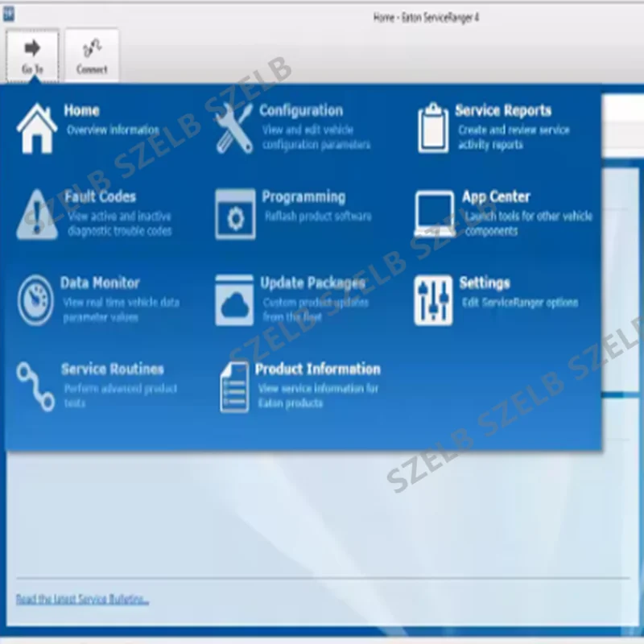Click the 'Overview information' description text

tap(113, 130)
